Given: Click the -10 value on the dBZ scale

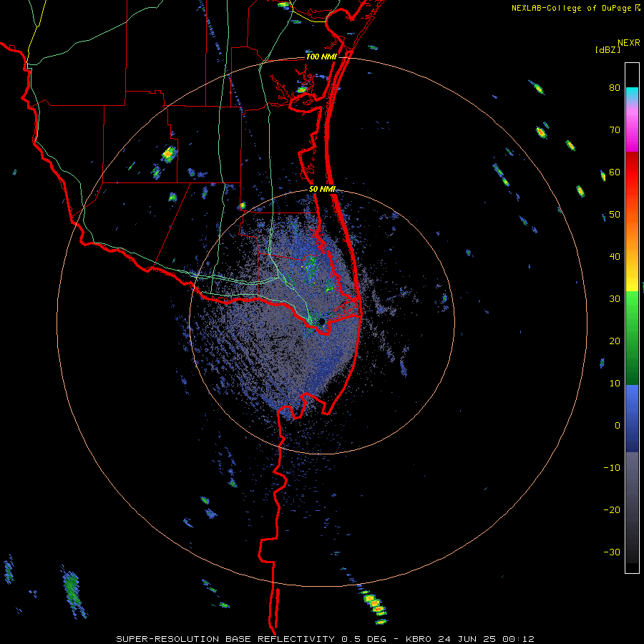Looking at the screenshot, I should pos(612,467).
